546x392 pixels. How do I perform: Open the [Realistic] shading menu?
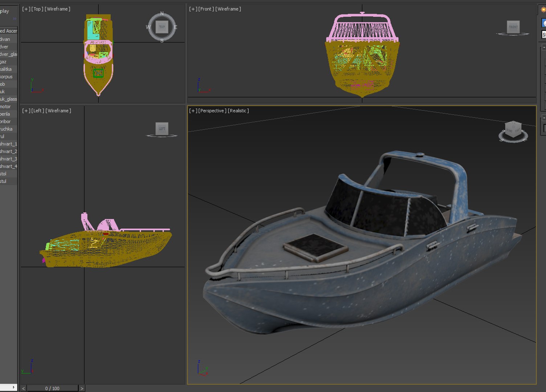point(239,110)
